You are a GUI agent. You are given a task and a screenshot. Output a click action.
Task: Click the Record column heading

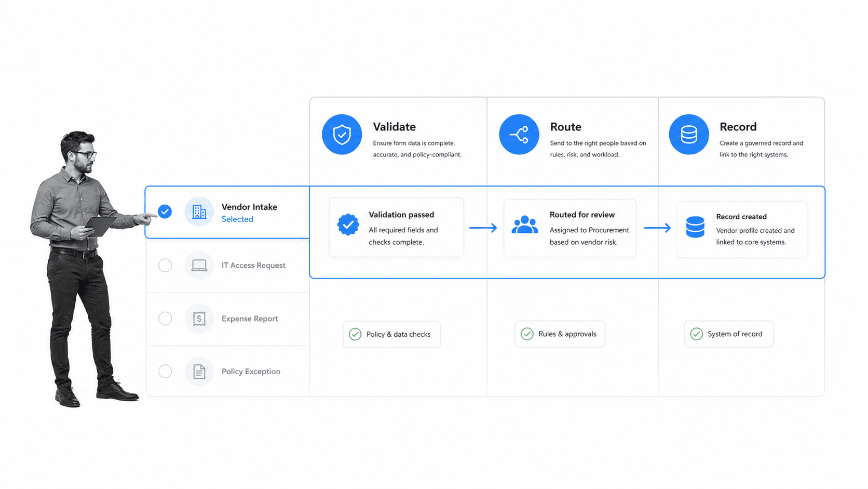point(738,127)
